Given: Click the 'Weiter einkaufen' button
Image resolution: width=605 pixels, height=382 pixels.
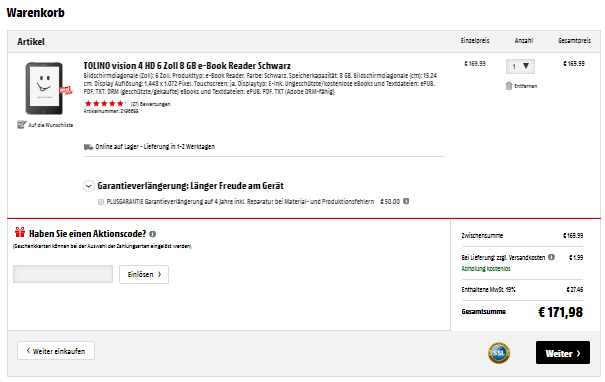Looking at the screenshot, I should pos(56,351).
